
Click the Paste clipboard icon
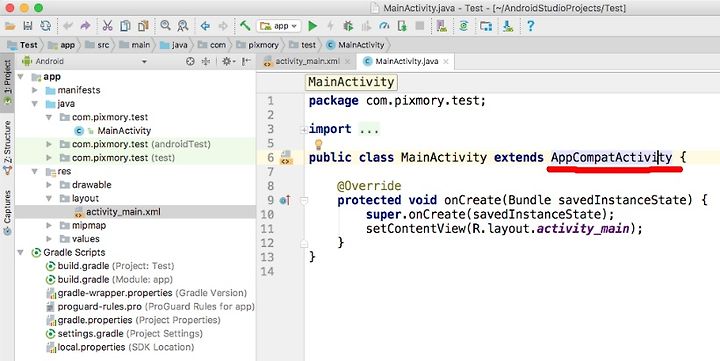click(x=143, y=26)
